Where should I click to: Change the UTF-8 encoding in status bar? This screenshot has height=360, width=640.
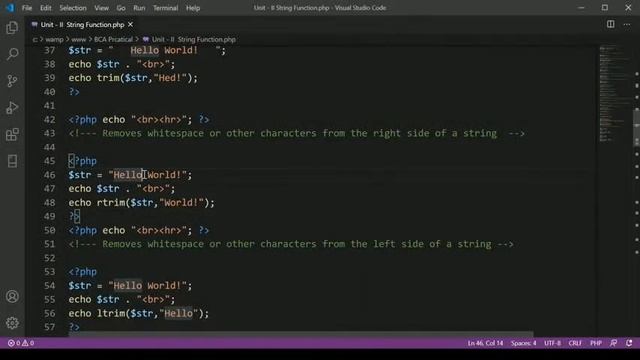click(x=552, y=343)
